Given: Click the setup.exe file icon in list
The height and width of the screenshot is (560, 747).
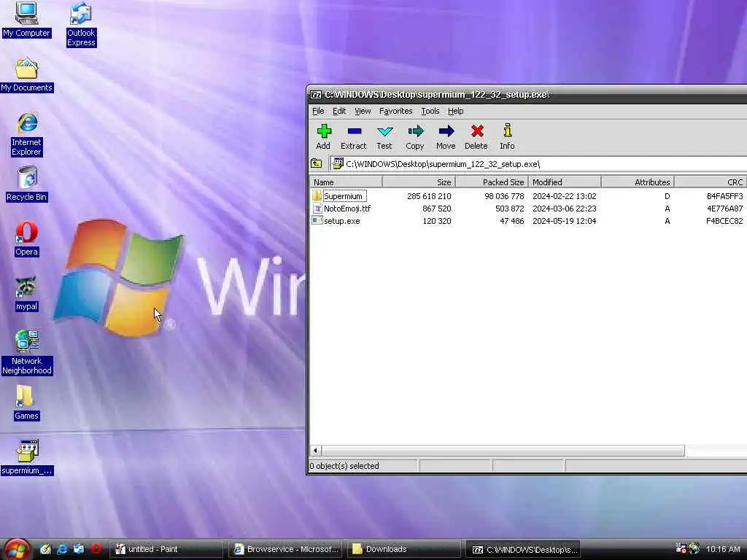Looking at the screenshot, I should 317,220.
